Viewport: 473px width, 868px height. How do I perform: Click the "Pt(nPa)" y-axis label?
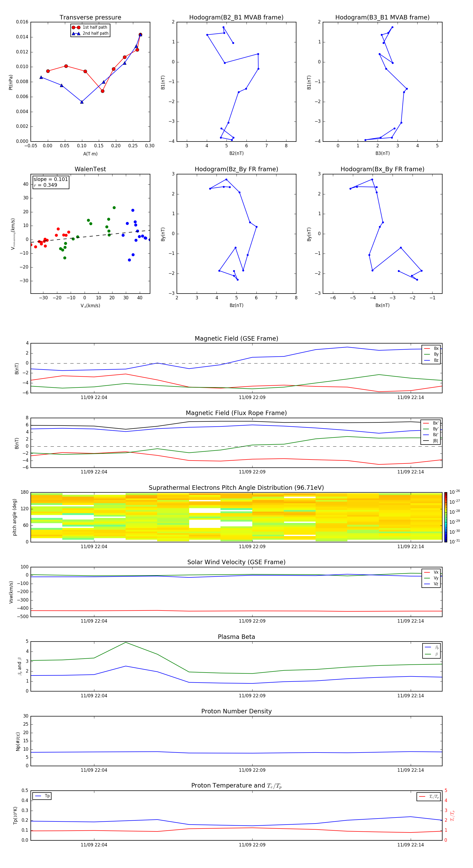click(11, 82)
